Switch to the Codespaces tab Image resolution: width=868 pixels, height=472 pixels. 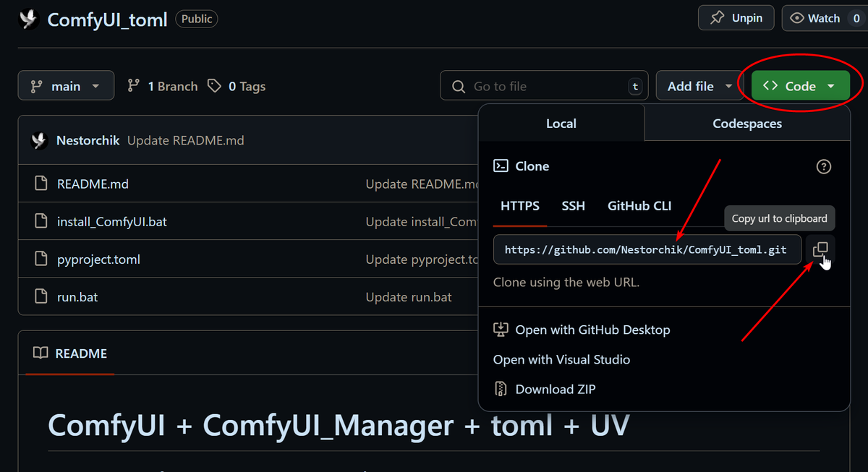click(747, 124)
